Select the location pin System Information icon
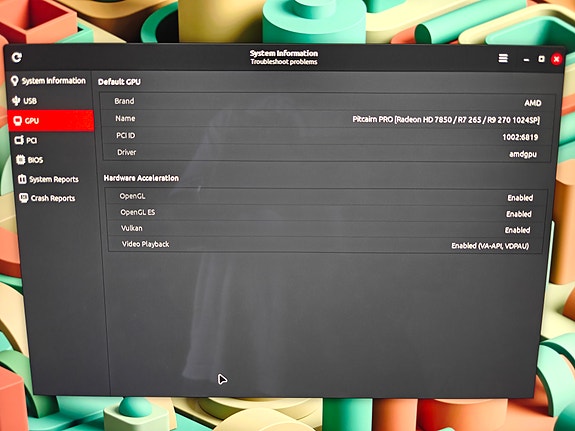 pyautogui.click(x=14, y=81)
